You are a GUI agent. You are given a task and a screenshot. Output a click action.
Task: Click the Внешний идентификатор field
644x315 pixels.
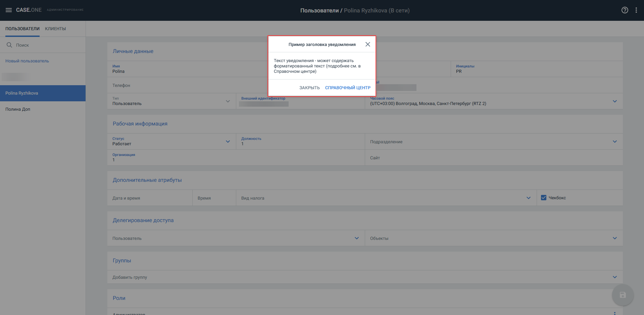click(300, 101)
